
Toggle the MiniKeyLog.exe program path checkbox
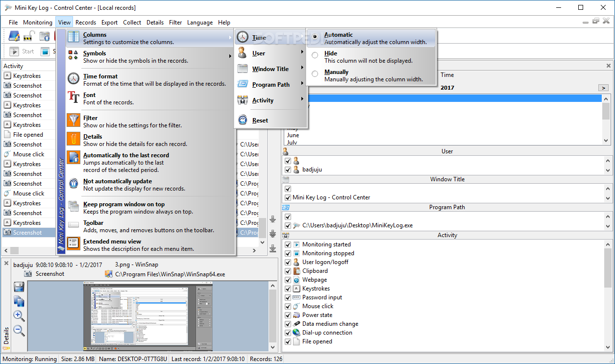pos(288,225)
